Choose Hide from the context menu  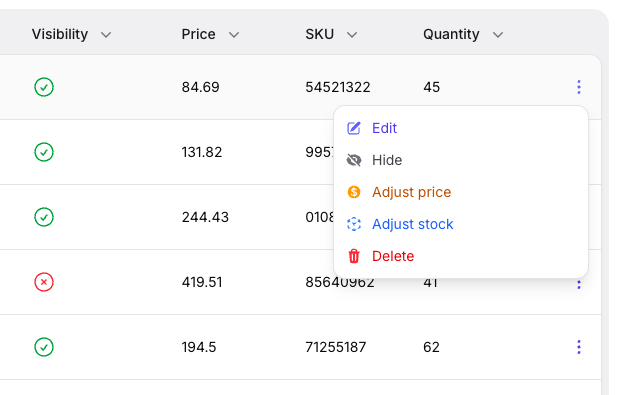point(461,160)
